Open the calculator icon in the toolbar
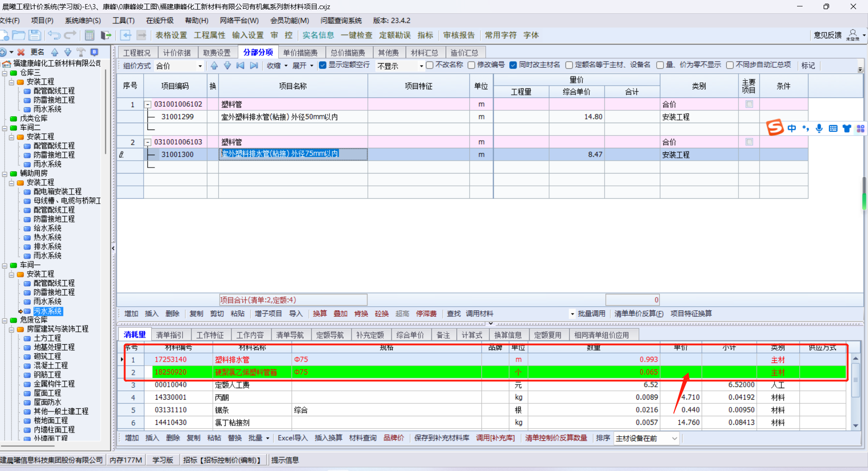The image size is (868, 471). [x=90, y=35]
